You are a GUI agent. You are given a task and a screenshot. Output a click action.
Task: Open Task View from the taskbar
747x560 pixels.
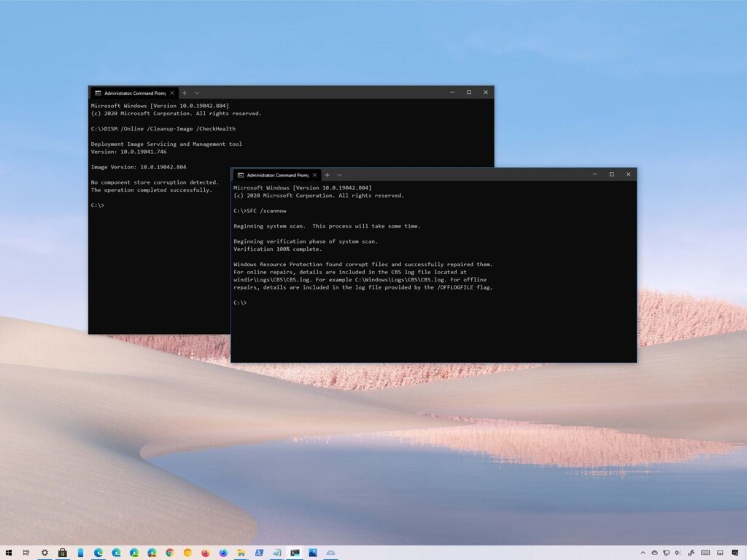pos(26,553)
